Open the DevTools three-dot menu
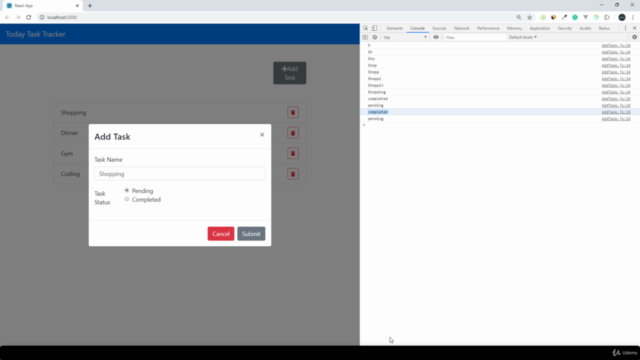 pyautogui.click(x=625, y=28)
